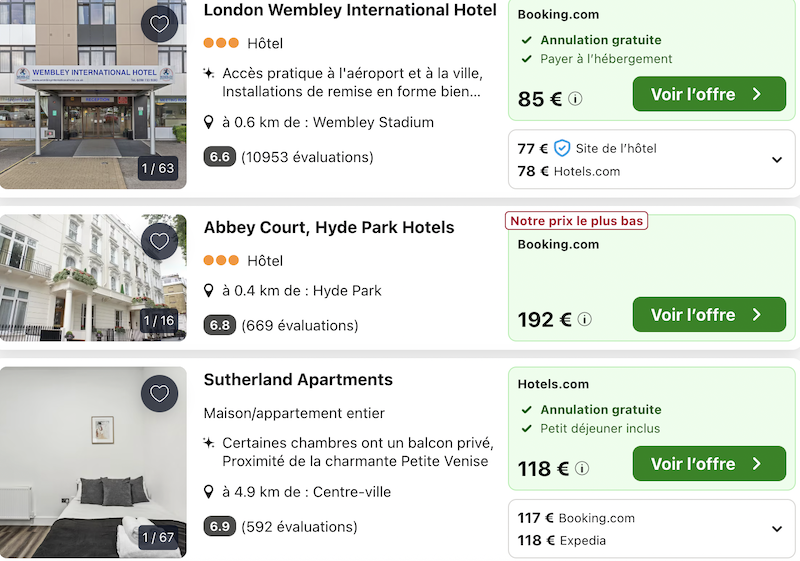Click info icon beside 192 € price
This screenshot has width=800, height=561.
(585, 320)
